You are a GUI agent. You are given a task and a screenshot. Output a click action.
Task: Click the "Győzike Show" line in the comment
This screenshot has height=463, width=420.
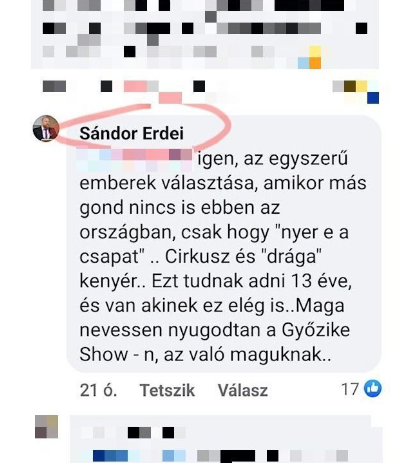pyautogui.click(x=215, y=330)
